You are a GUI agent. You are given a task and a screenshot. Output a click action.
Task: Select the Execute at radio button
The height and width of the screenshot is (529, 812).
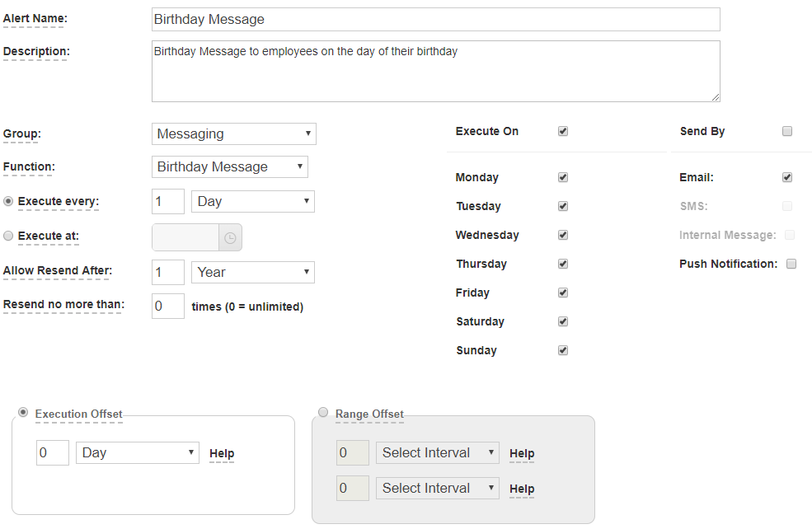[8, 236]
